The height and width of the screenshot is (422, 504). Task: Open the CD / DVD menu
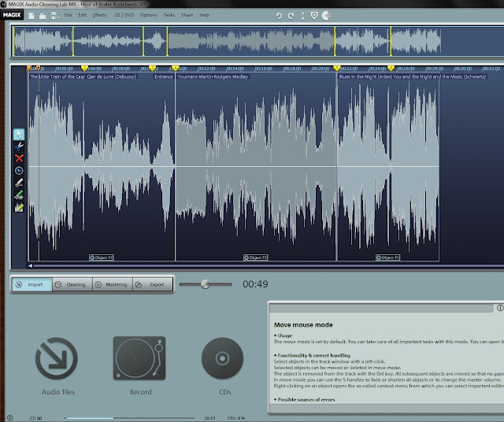(124, 15)
